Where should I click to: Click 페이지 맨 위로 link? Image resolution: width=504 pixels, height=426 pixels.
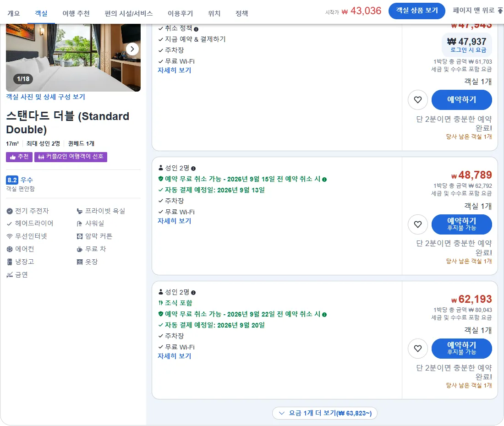(473, 10)
